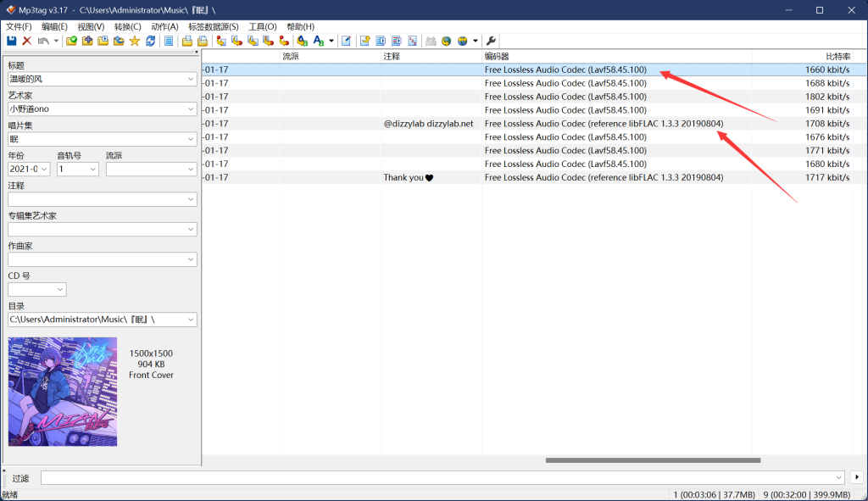This screenshot has width=868, height=501.
Task: Sort by the 比特率 column header
Action: (x=837, y=56)
